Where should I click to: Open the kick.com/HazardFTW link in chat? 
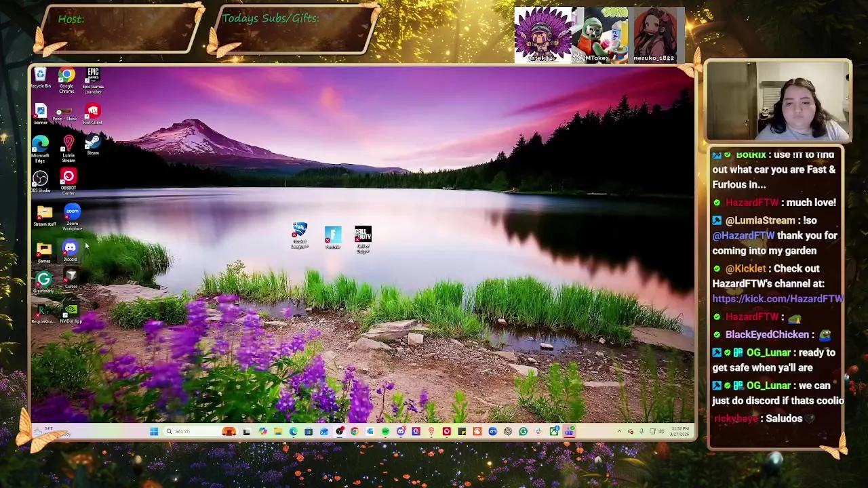tap(778, 298)
